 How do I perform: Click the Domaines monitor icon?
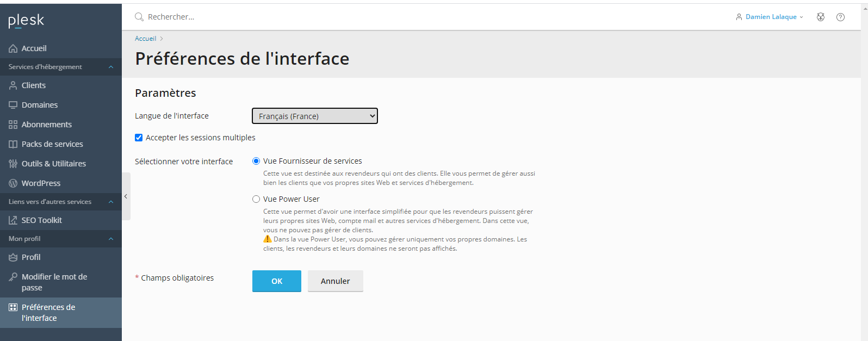[13, 105]
